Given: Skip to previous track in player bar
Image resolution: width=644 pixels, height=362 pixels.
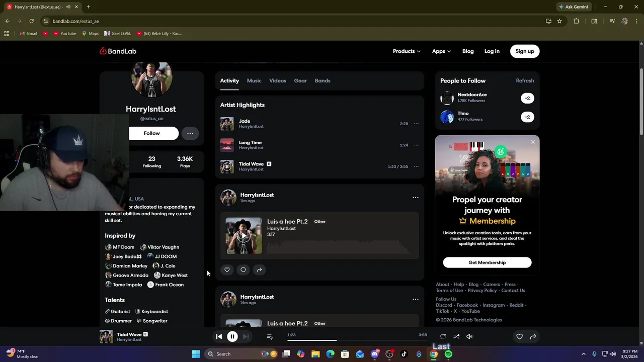Looking at the screenshot, I should tap(219, 336).
